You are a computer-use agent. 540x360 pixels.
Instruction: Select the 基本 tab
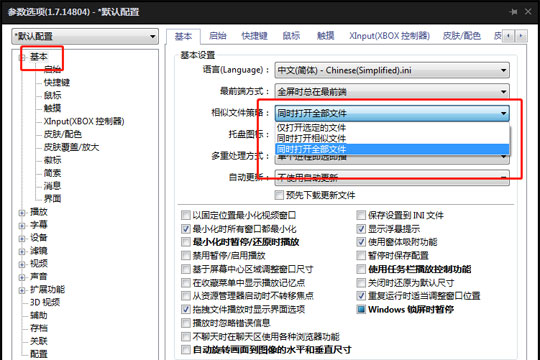pos(183,36)
